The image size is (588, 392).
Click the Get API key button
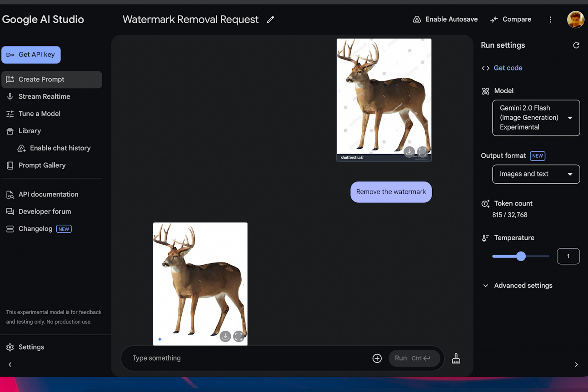(x=31, y=55)
